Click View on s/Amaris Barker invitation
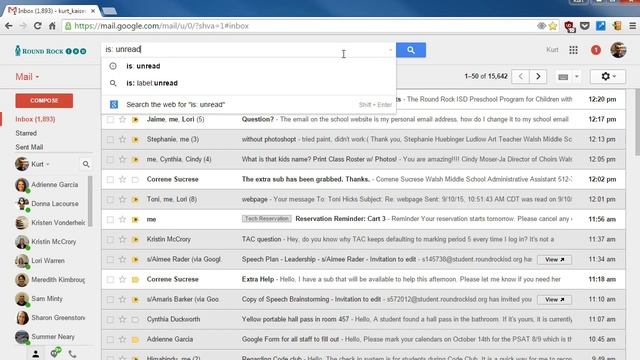The width and height of the screenshot is (640, 360). click(x=554, y=300)
